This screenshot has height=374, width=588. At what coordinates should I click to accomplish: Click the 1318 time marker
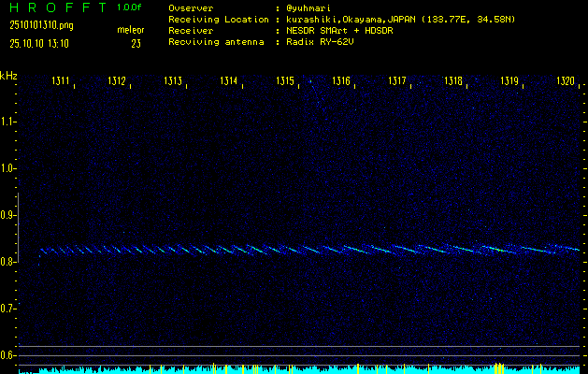tap(453, 82)
